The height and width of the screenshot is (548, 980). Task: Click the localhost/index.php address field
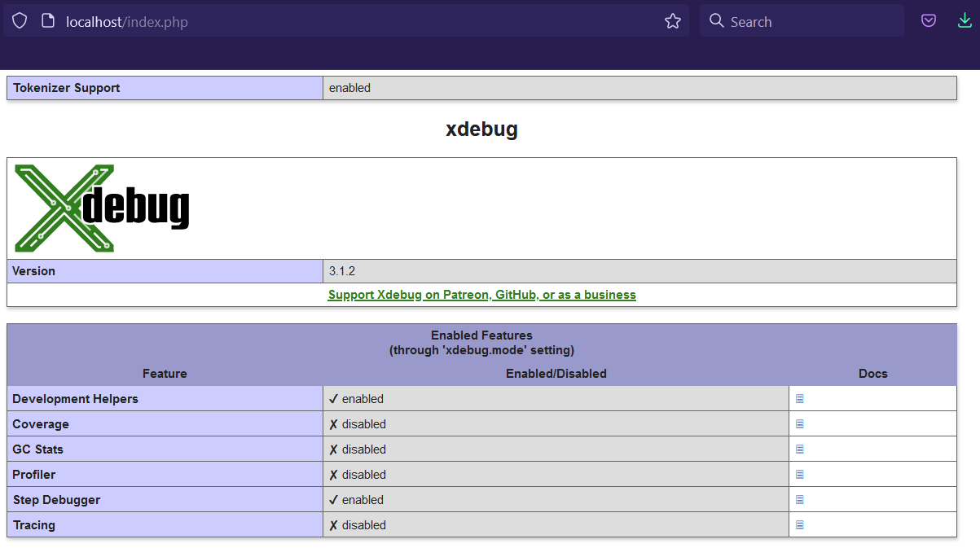click(346, 21)
